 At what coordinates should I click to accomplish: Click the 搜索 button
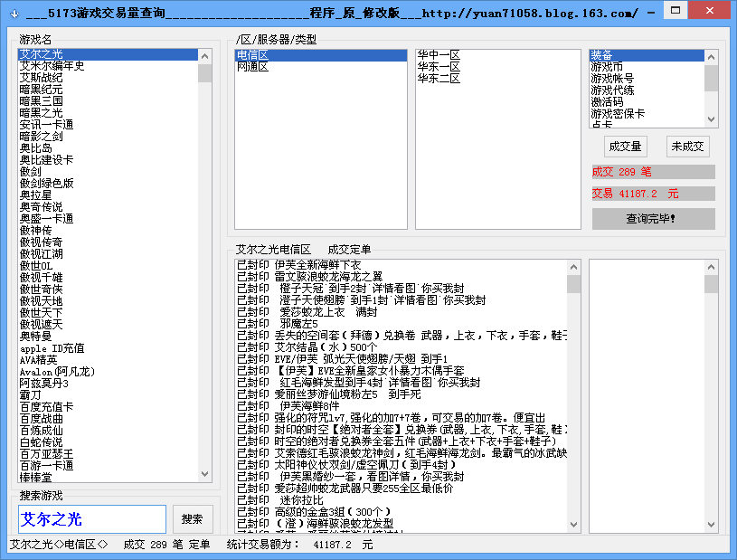pos(193,519)
